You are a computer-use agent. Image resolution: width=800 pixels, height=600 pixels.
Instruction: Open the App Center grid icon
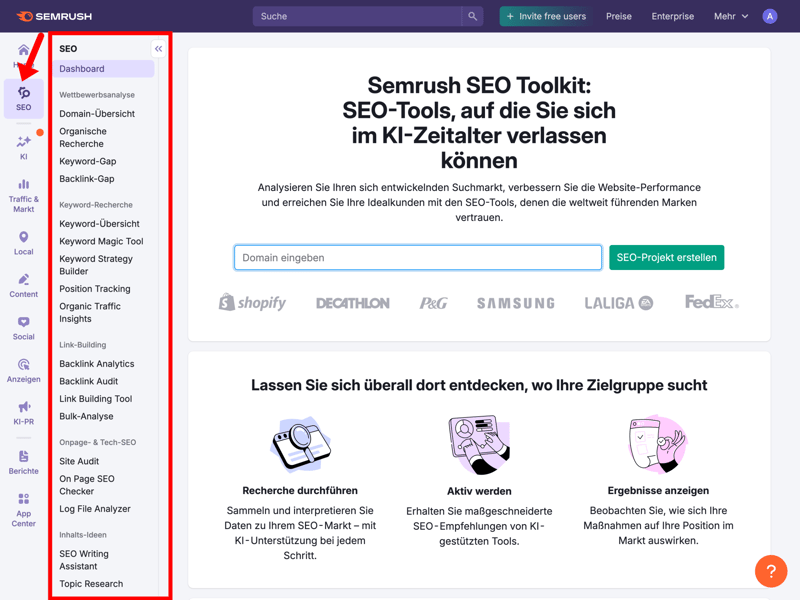pyautogui.click(x=23, y=498)
